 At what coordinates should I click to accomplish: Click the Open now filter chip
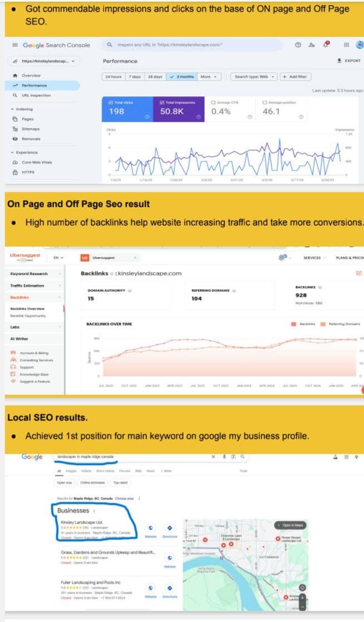pos(64,483)
